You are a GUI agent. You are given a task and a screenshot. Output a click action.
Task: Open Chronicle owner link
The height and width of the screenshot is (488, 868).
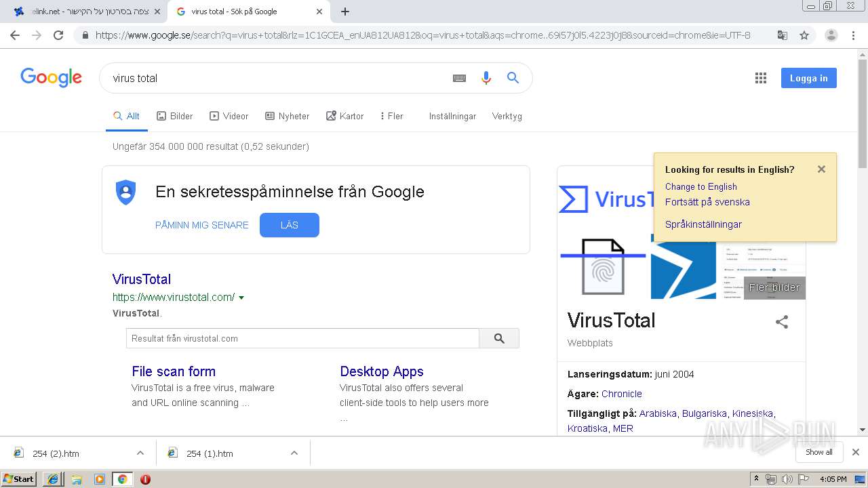pos(622,394)
